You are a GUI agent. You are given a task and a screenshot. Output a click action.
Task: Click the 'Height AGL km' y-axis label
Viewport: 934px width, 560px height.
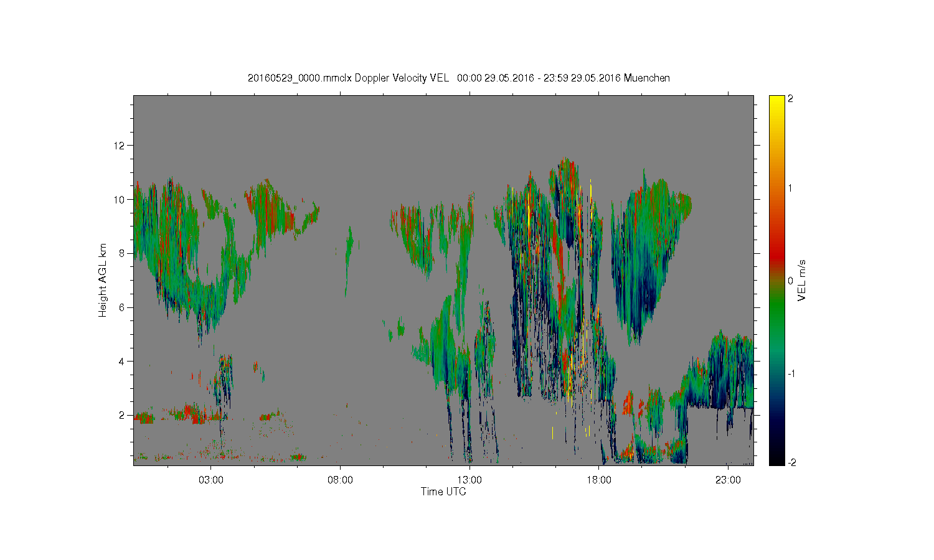[103, 280]
